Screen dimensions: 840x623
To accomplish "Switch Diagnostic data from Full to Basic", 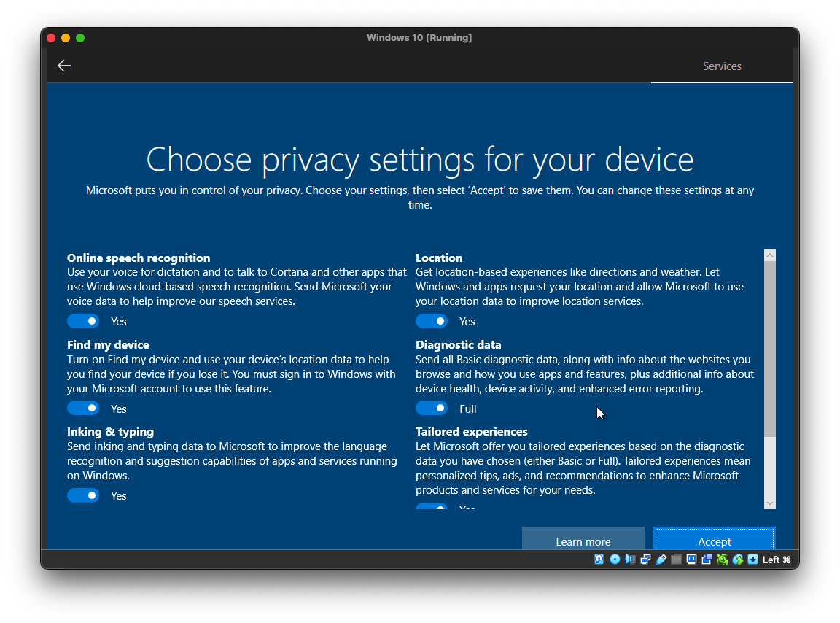I will [432, 409].
